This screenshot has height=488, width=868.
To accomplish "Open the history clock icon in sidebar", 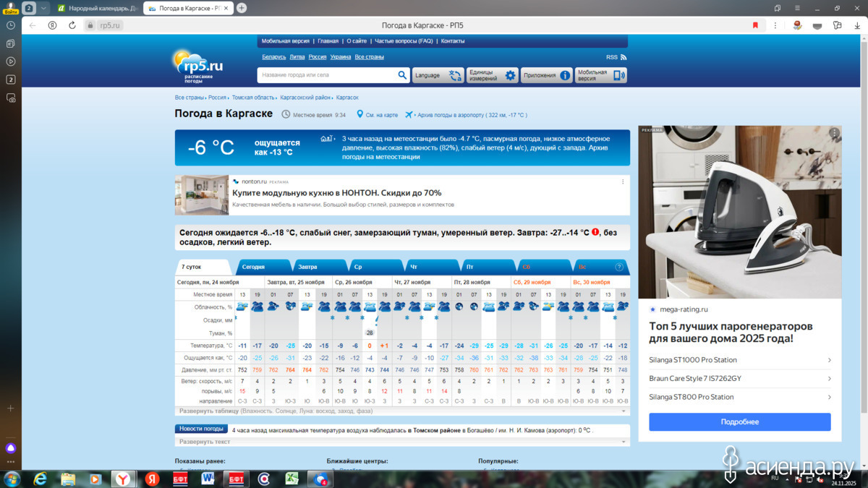I will (11, 25).
